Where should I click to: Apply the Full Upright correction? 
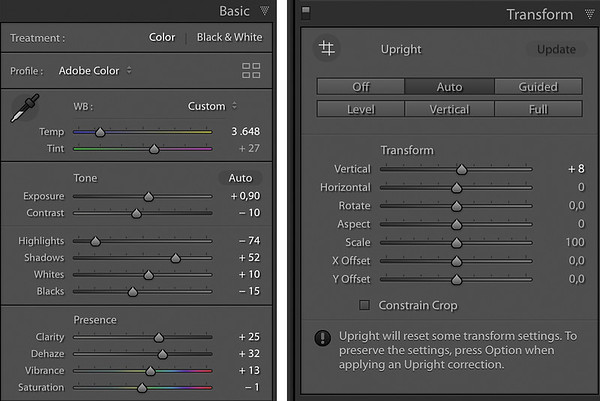pos(538,109)
